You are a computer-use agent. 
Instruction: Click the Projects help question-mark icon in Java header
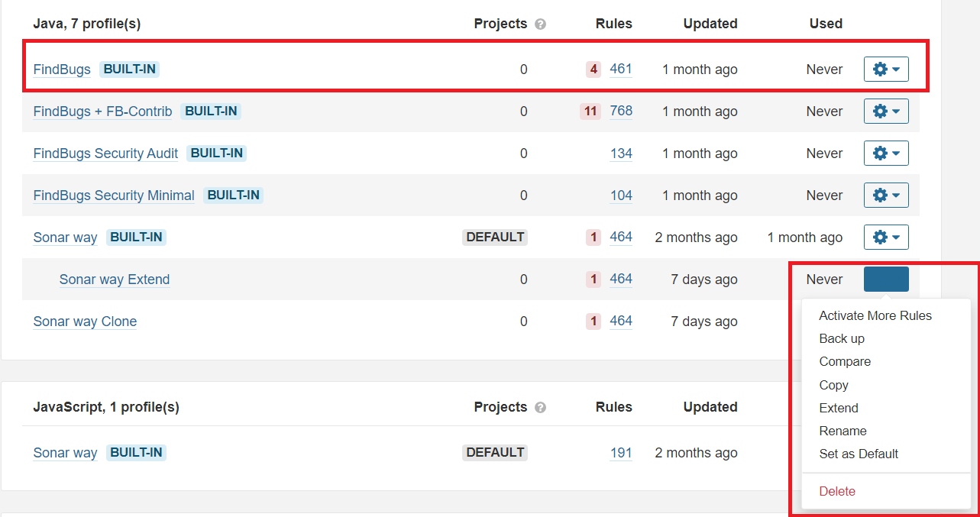(541, 24)
